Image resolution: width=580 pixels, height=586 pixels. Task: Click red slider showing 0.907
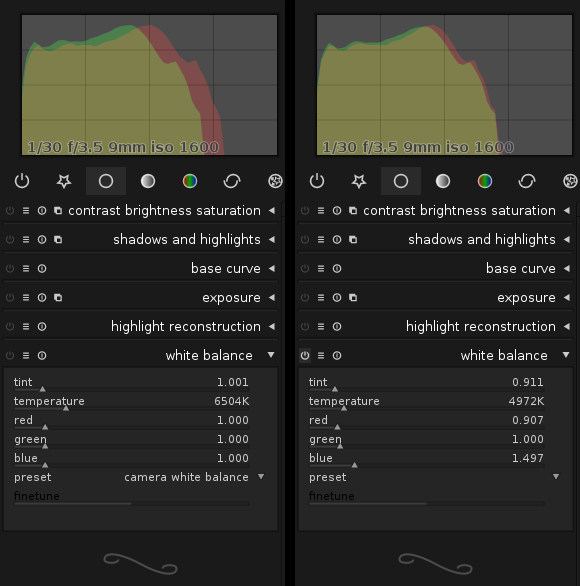click(x=426, y=422)
